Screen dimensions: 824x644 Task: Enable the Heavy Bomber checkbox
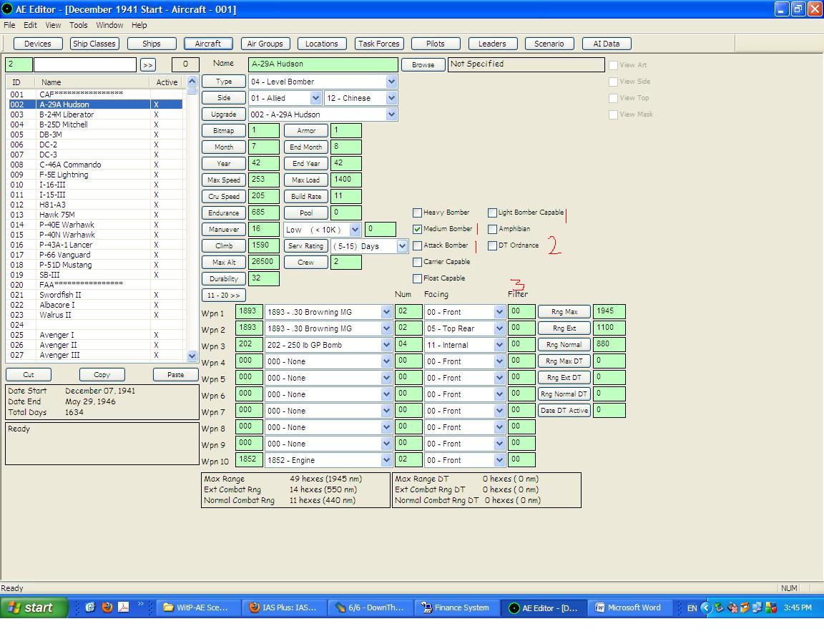[x=418, y=213]
